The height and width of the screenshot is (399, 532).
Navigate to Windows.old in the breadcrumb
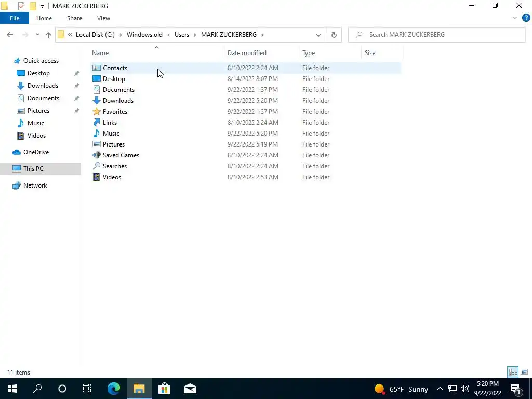[144, 35]
